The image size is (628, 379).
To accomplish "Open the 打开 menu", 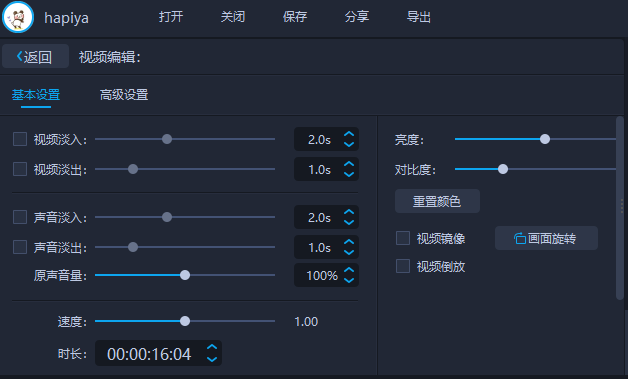I will click(171, 17).
